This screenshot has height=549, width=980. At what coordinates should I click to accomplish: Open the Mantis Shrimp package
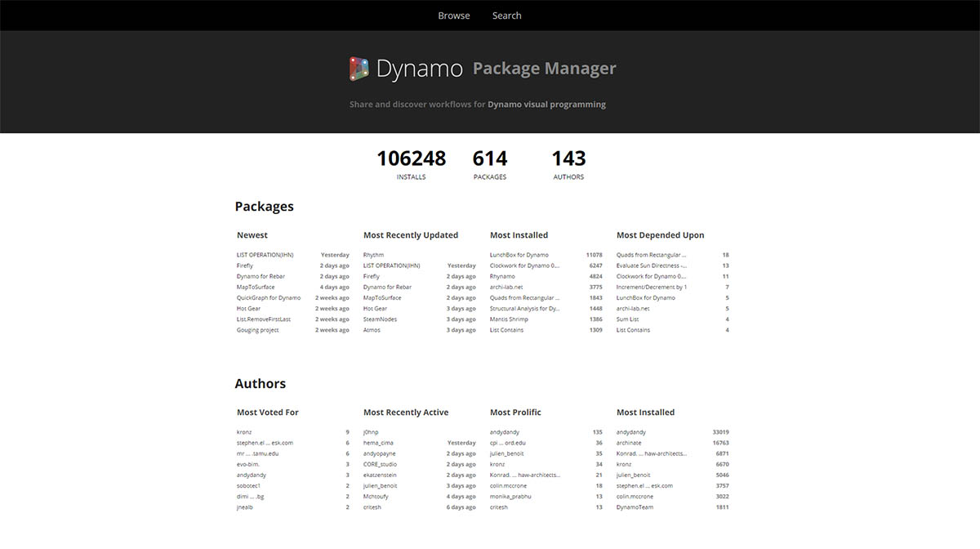point(509,319)
